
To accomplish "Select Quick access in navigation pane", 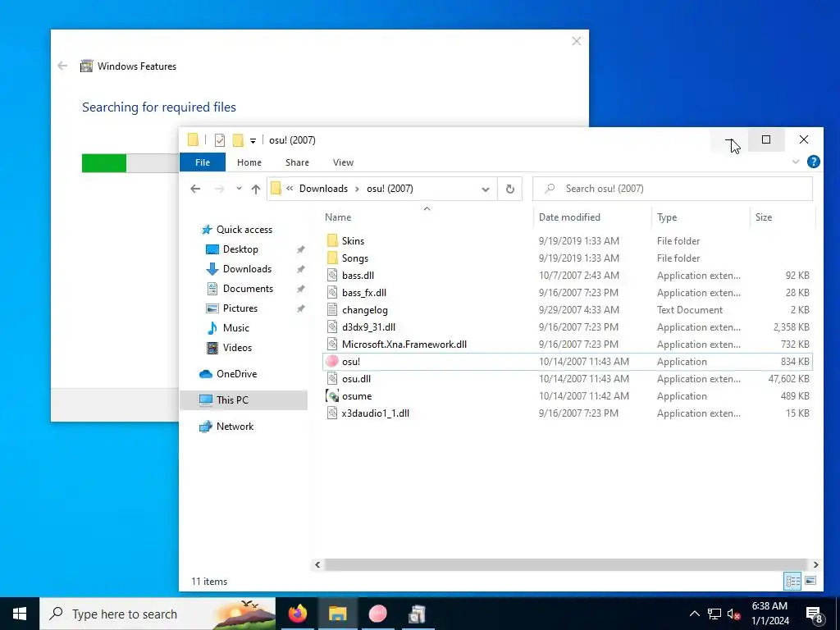I will pyautogui.click(x=244, y=230).
